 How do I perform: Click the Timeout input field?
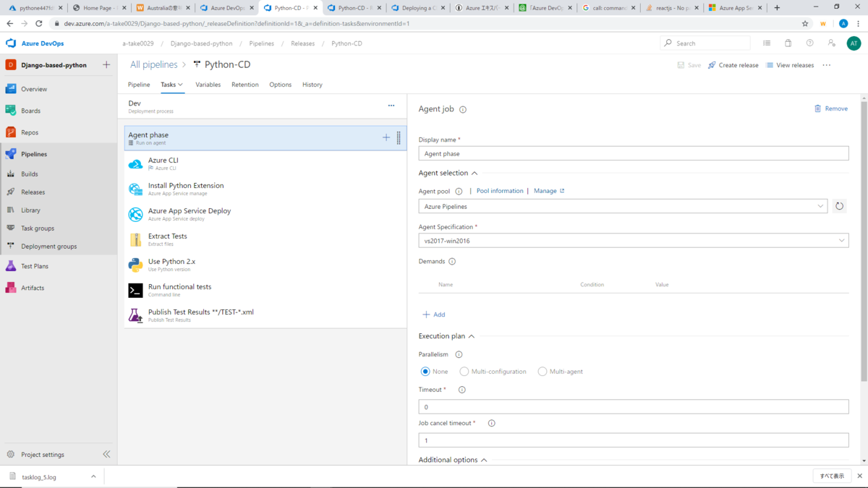634,407
